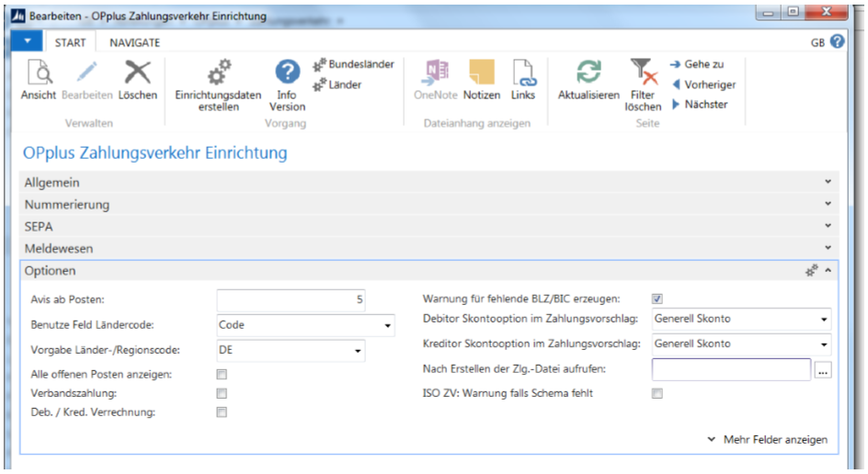The image size is (868, 474).
Task: Minimize the window
Action: pyautogui.click(x=769, y=12)
